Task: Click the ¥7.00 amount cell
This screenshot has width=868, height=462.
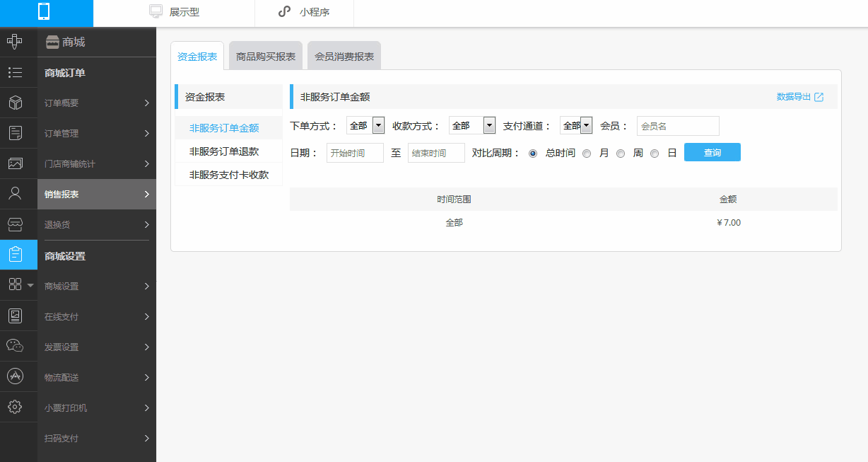Action: pyautogui.click(x=729, y=223)
